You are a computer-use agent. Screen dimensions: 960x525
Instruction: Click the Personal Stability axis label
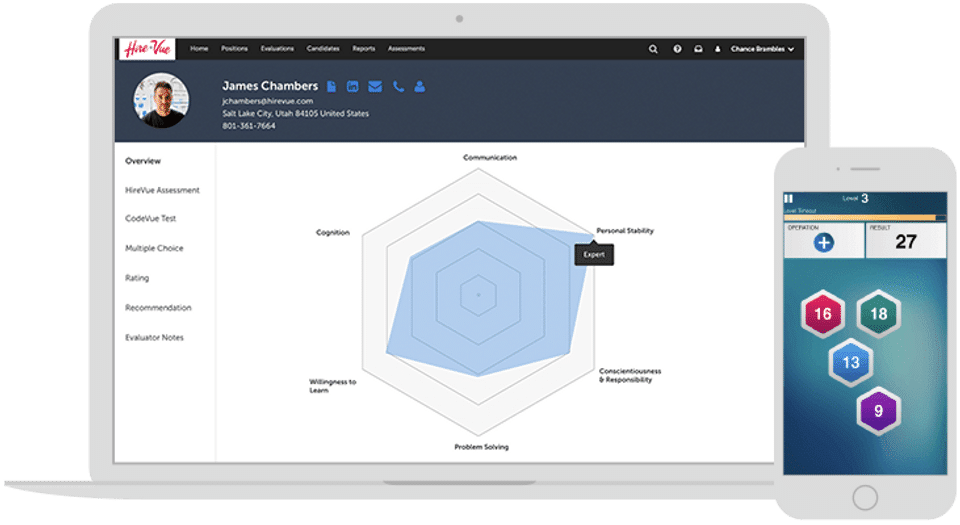coord(625,231)
